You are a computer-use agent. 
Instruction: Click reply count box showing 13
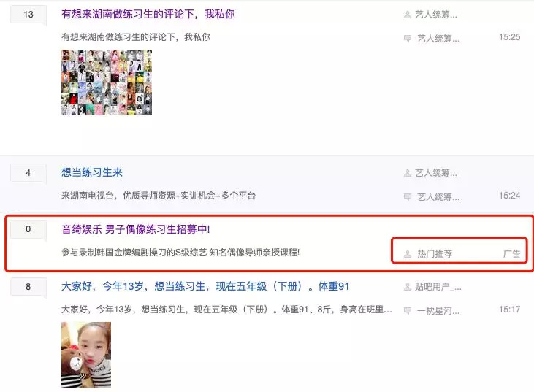point(28,15)
